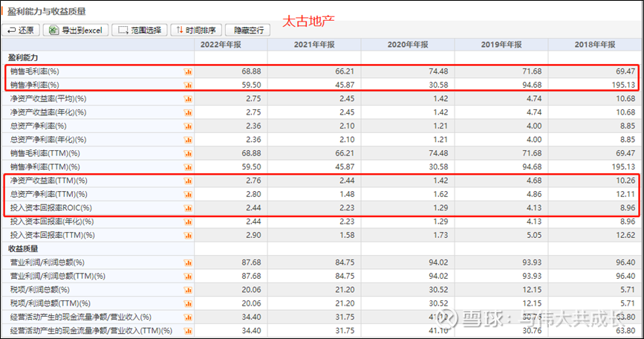Open chart icon for 经营活动现金流量净额/营业收入(%) row
Screen dimensions: 644x339
[188, 317]
